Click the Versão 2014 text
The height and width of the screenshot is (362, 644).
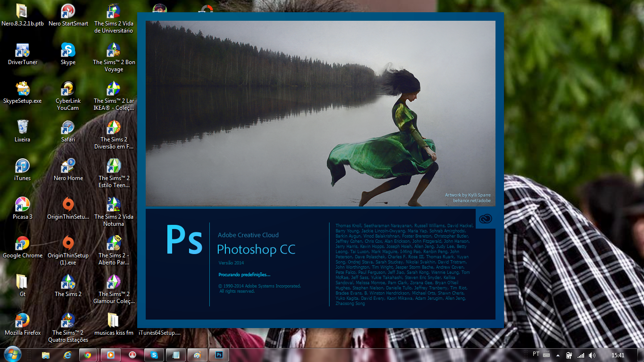coord(231,263)
